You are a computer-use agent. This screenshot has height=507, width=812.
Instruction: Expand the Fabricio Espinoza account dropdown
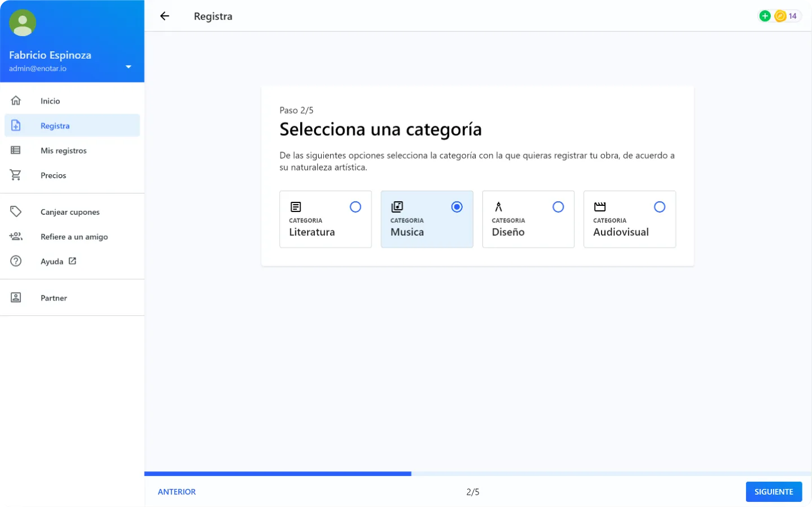pos(128,67)
